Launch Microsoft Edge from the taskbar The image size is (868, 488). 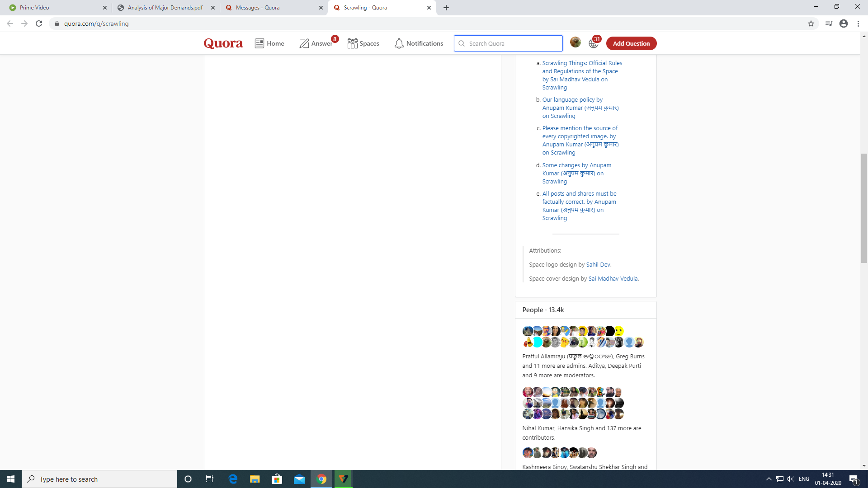click(233, 479)
